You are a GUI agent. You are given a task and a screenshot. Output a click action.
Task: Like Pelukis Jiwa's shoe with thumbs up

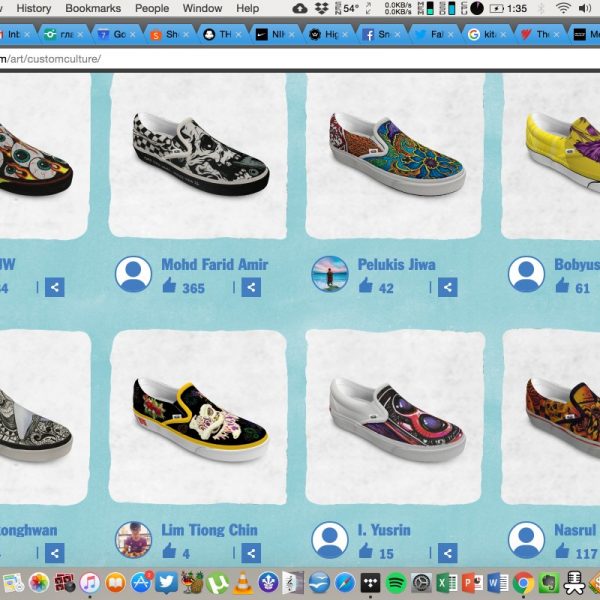366,288
